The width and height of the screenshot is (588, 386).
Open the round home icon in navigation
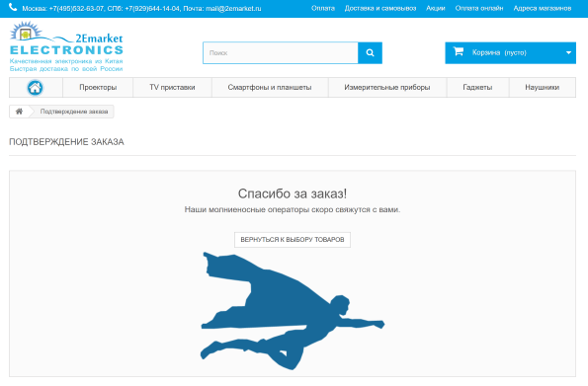[x=36, y=88]
